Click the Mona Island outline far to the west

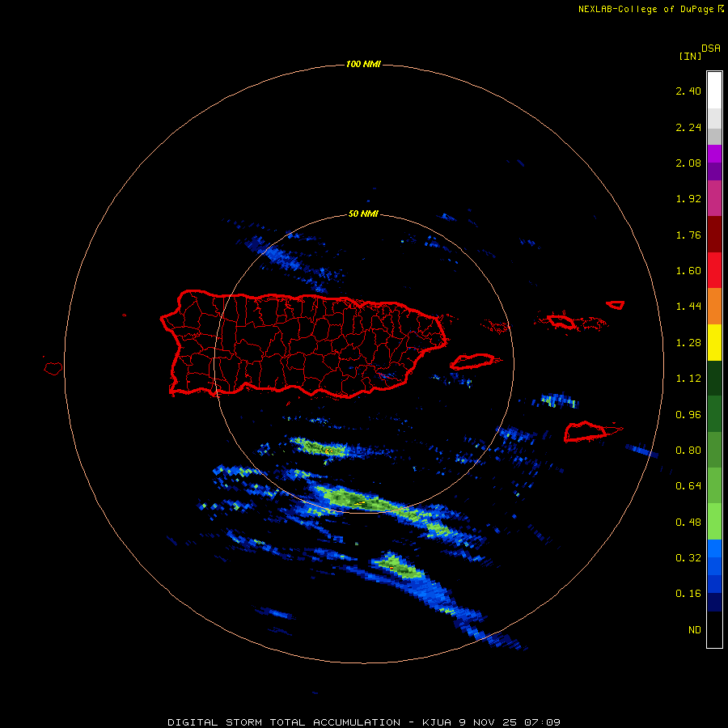pos(53,369)
